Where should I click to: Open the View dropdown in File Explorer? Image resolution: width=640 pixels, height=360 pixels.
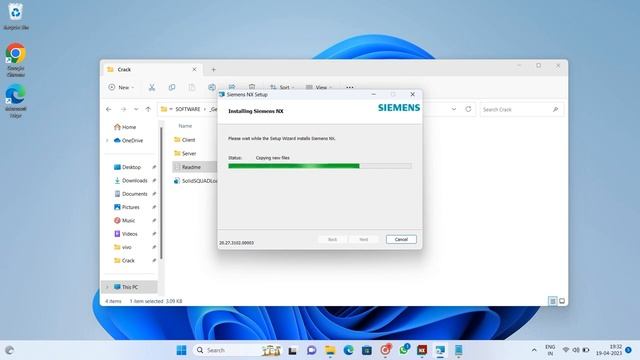coord(319,87)
